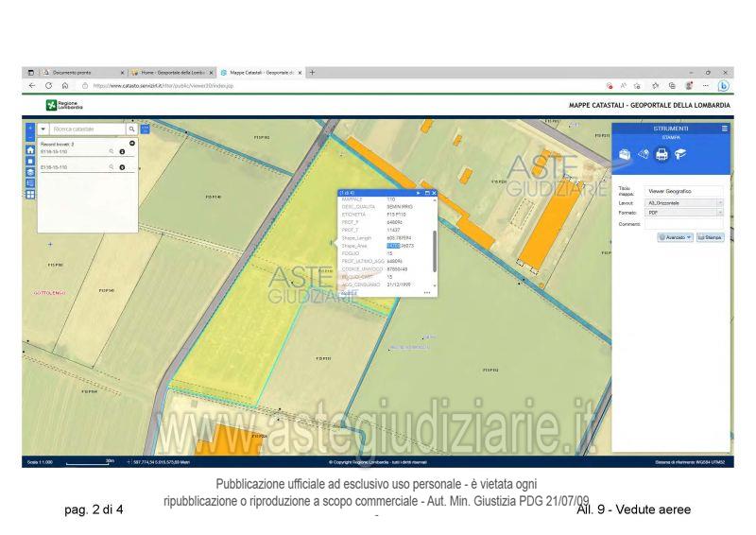Click the browser home button
The width and height of the screenshot is (756, 535).
(65, 86)
